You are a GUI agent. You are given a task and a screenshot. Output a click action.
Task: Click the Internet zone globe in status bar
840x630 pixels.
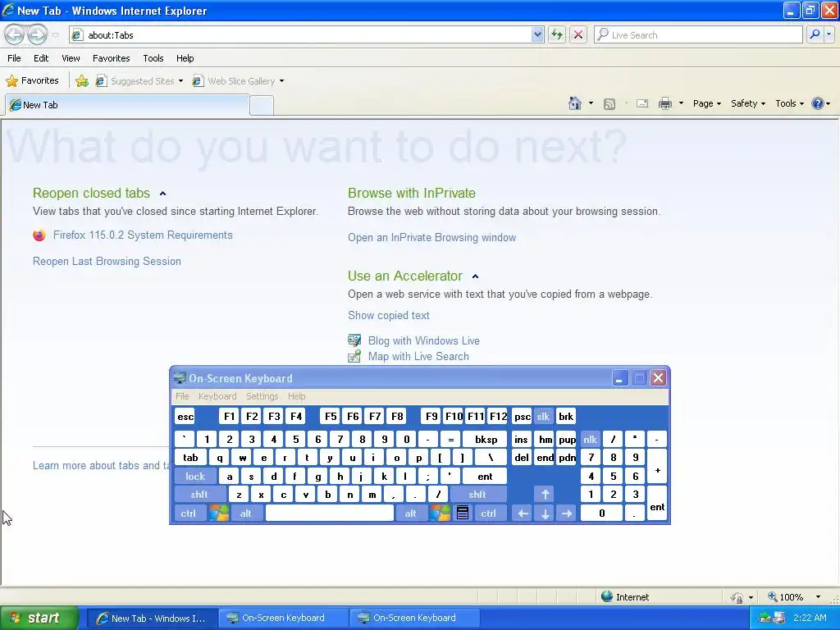pyautogui.click(x=607, y=596)
